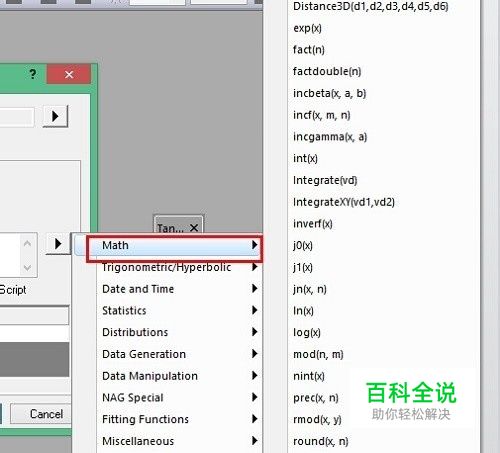Insert the log(x) function
The width and height of the screenshot is (500, 453).
pos(307,332)
